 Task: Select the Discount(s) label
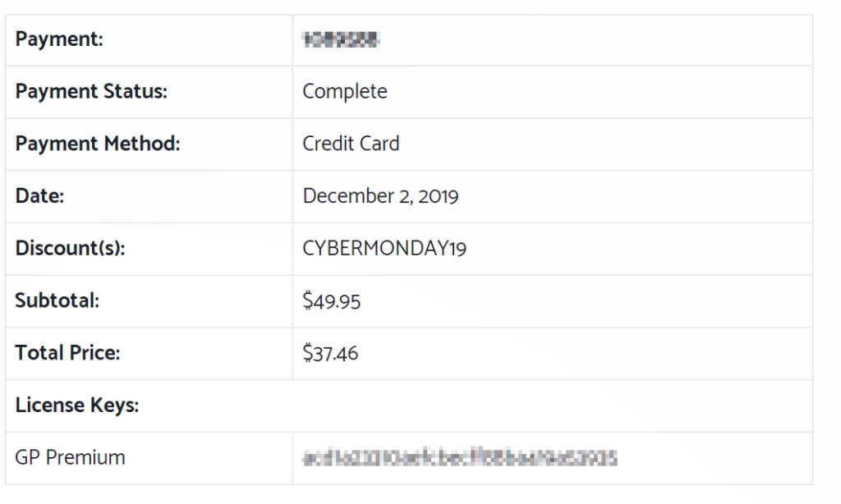pyautogui.click(x=71, y=248)
